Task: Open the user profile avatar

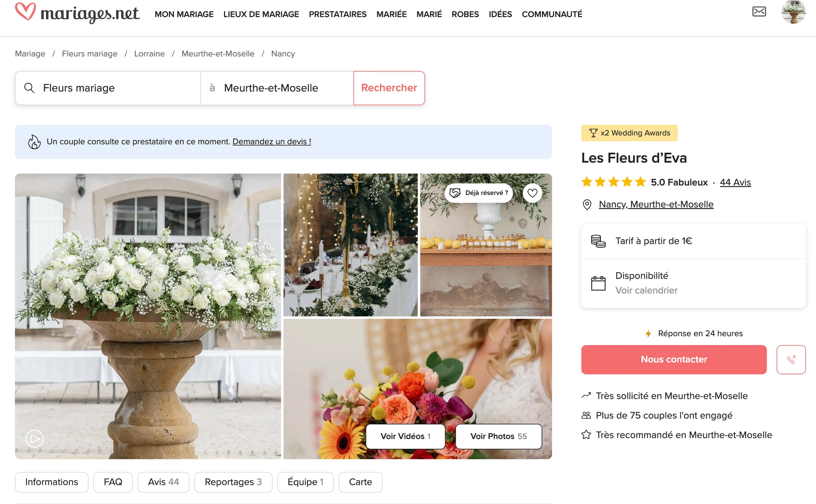Action: click(x=793, y=12)
